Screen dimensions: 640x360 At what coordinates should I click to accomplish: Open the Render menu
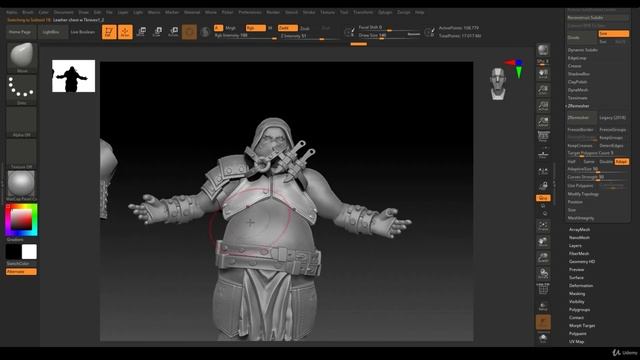pos(273,12)
